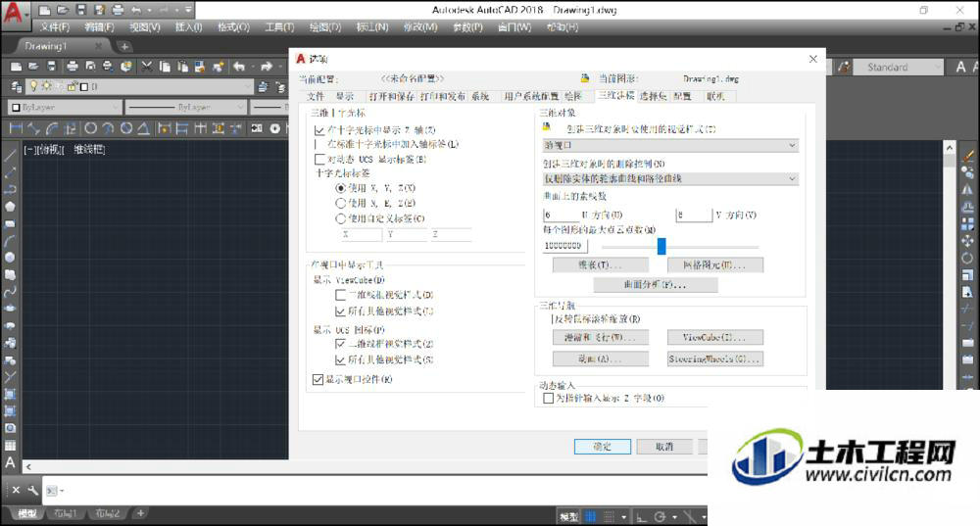
Task: Switch to the Display (显示) tab in Options
Action: pyautogui.click(x=345, y=96)
